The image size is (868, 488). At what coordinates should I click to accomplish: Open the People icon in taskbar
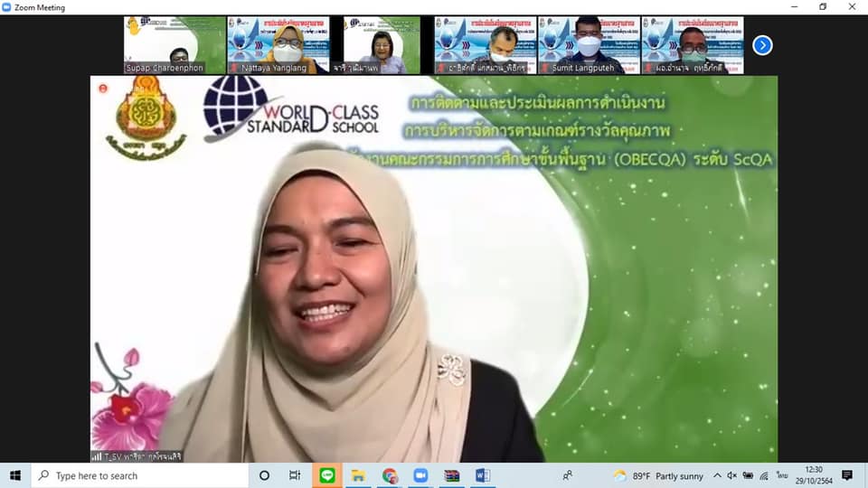568,475
